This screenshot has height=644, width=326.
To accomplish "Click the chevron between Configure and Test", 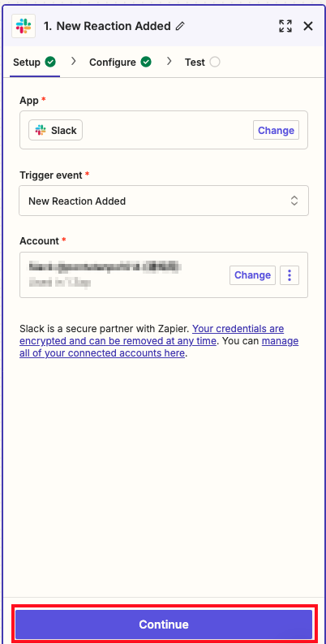I will click(x=169, y=61).
